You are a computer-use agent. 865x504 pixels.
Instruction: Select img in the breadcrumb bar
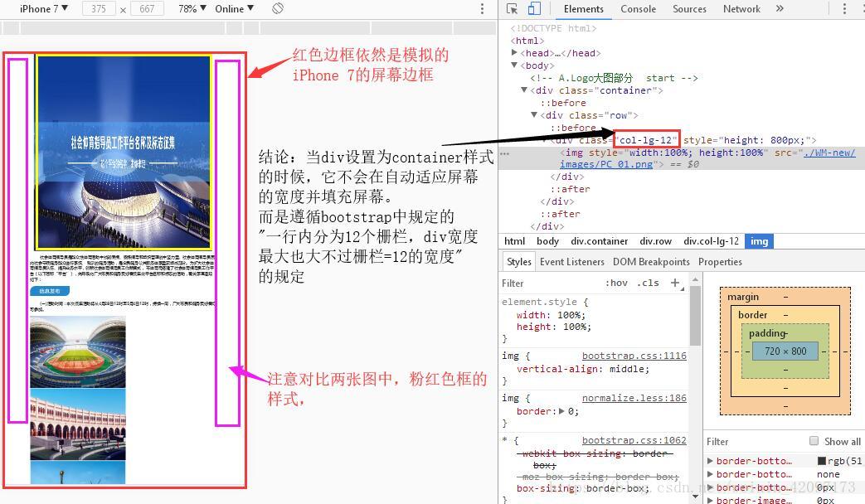[759, 241]
